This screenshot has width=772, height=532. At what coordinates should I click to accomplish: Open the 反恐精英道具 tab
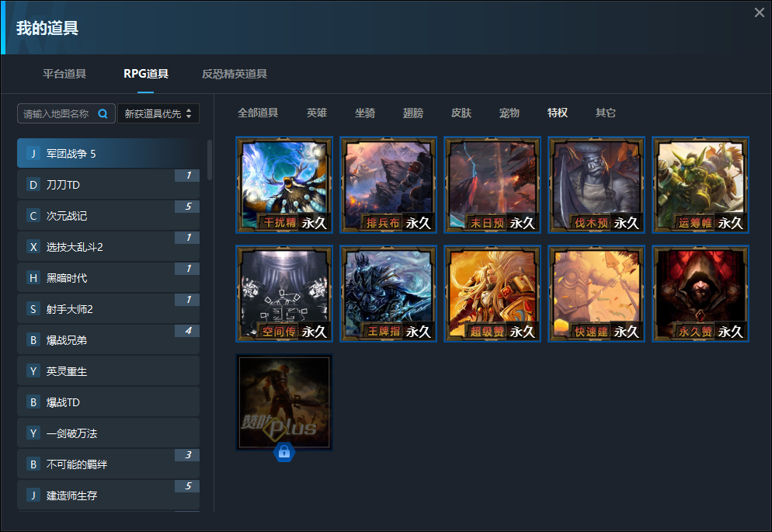click(x=235, y=74)
